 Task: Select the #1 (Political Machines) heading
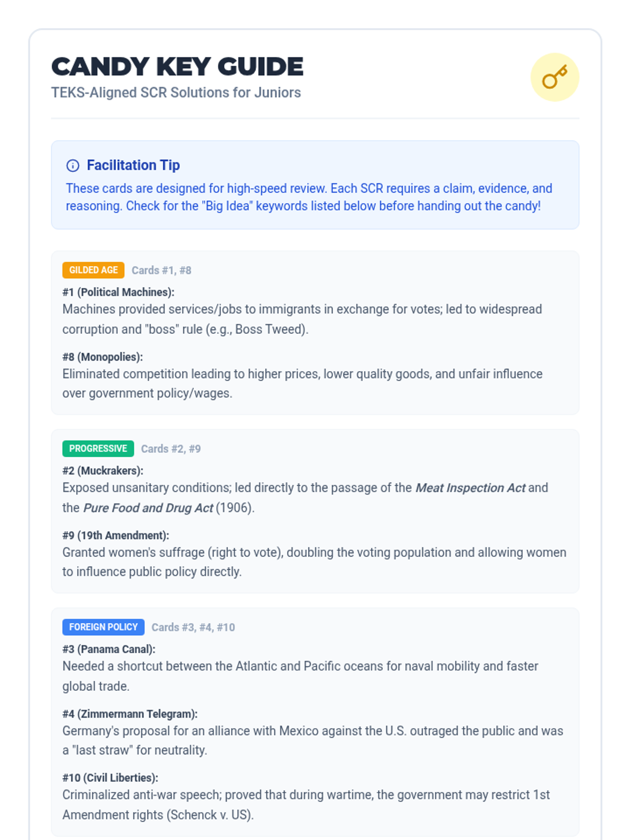click(119, 292)
